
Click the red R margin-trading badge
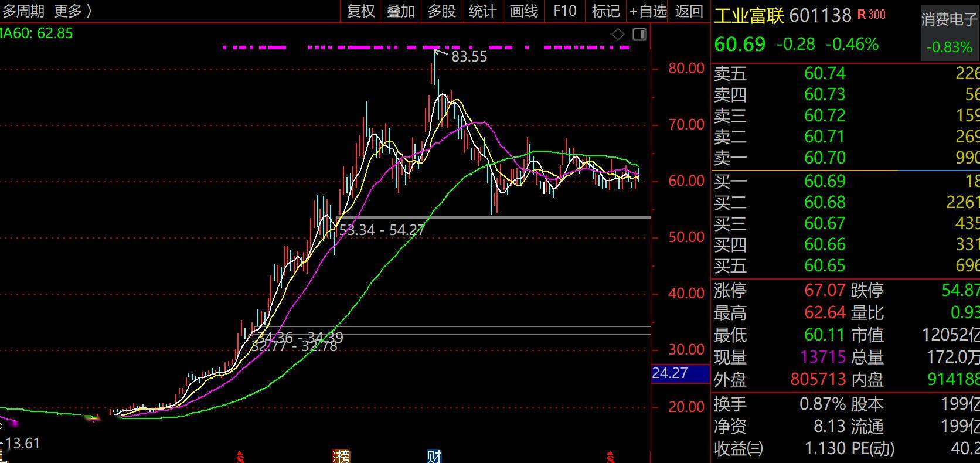[862, 15]
